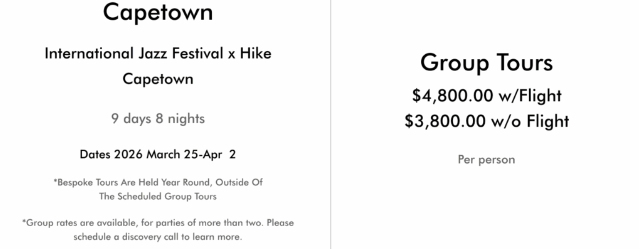
Task: Click the large Capetown heading
Action: [158, 12]
